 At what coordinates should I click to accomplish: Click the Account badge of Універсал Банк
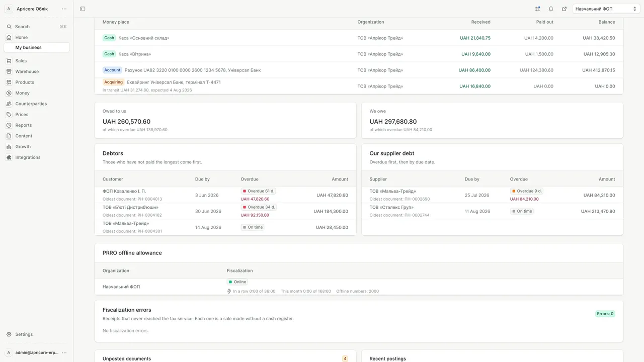pos(112,70)
